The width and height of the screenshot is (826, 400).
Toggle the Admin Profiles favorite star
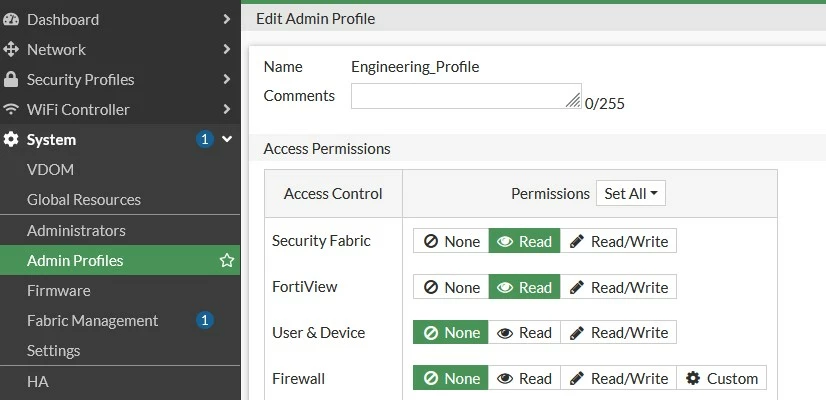pyautogui.click(x=227, y=260)
